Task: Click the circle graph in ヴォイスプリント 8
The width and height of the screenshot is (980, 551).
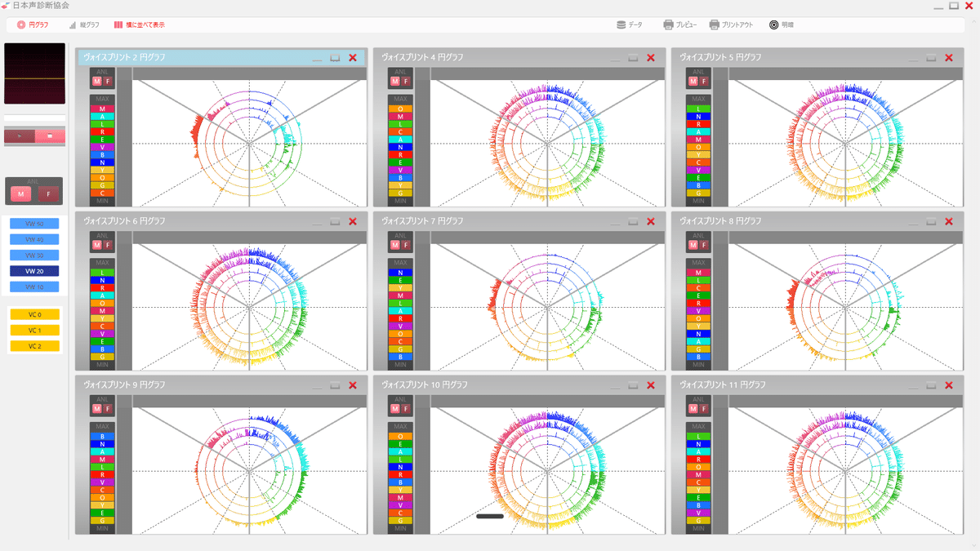Action: point(845,307)
